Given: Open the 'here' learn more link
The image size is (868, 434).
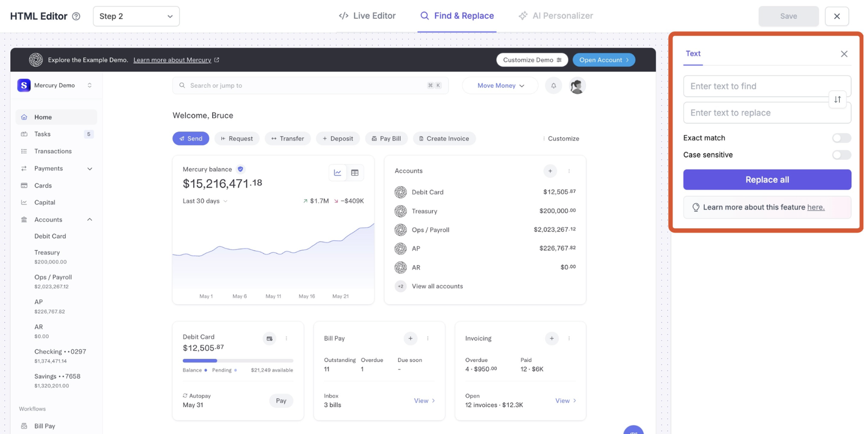Looking at the screenshot, I should point(815,207).
